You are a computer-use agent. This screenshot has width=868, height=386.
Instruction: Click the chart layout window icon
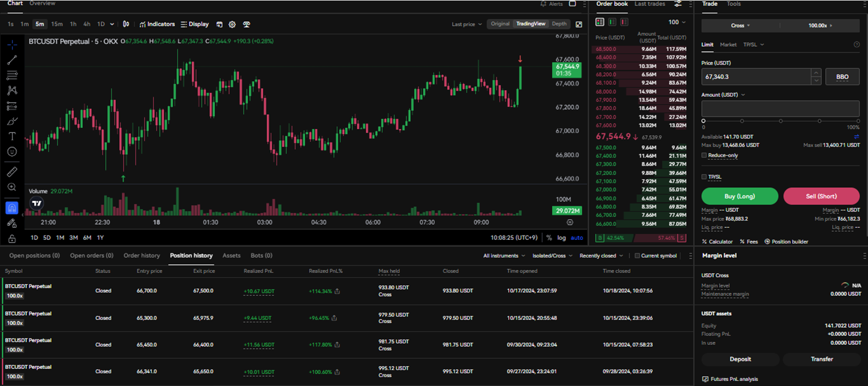click(x=572, y=4)
